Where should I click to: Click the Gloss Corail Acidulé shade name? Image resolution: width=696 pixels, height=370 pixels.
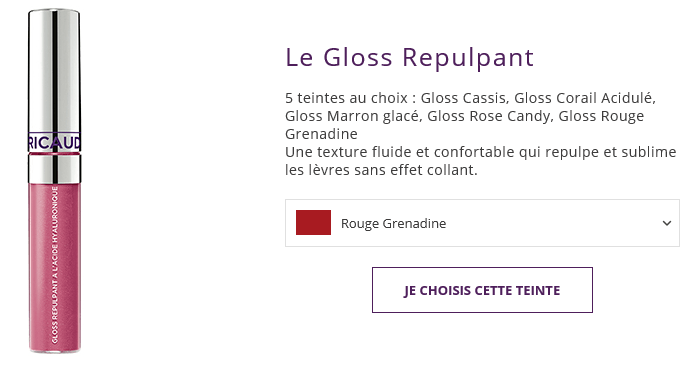click(585, 98)
